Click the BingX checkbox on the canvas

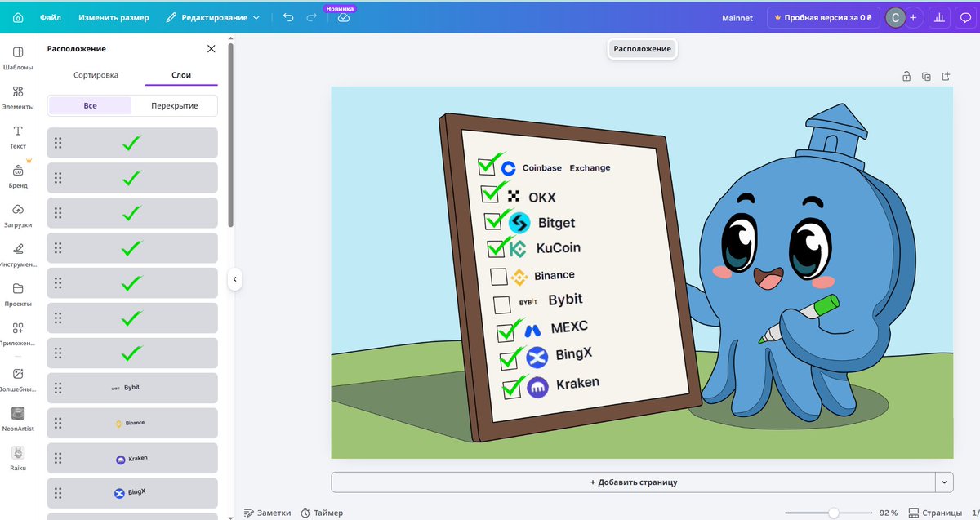click(510, 359)
